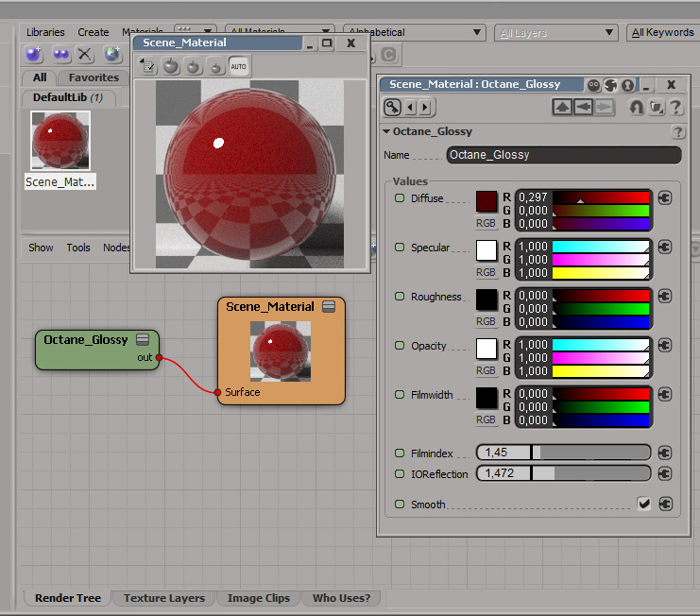Toggle Specular animation marker
This screenshot has width=700, height=616.
400,247
